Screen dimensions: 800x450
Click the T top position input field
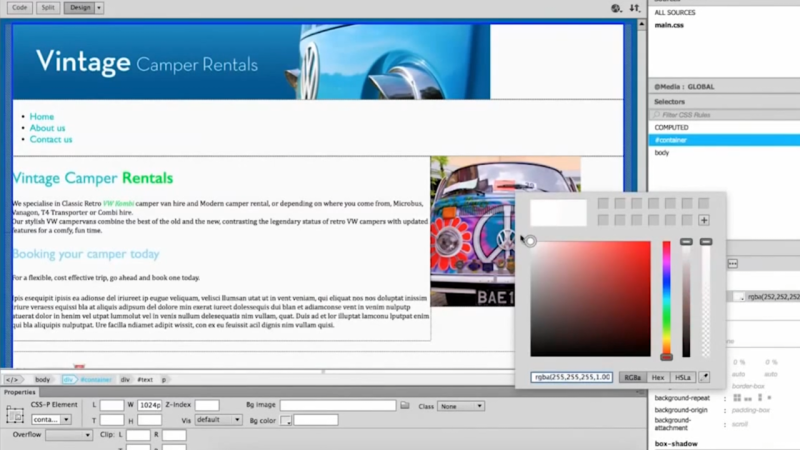point(112,420)
